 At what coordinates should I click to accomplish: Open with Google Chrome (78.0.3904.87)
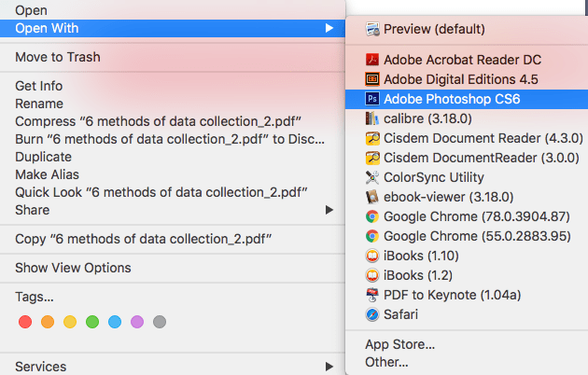(x=467, y=216)
